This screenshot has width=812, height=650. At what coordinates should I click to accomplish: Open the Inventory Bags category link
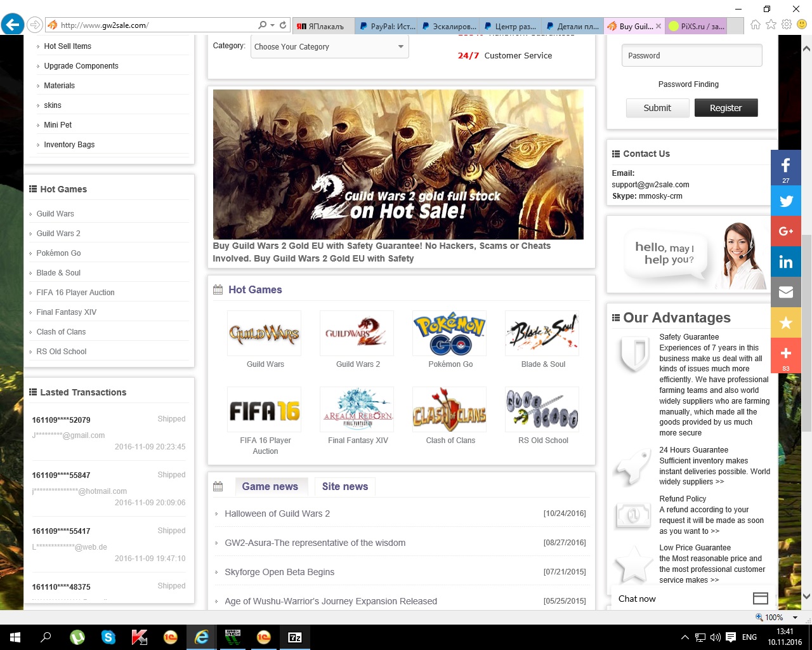click(69, 145)
